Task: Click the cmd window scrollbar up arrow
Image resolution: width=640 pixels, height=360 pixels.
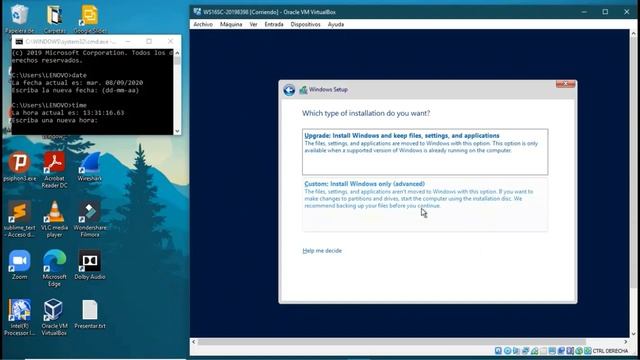Action: coord(177,53)
